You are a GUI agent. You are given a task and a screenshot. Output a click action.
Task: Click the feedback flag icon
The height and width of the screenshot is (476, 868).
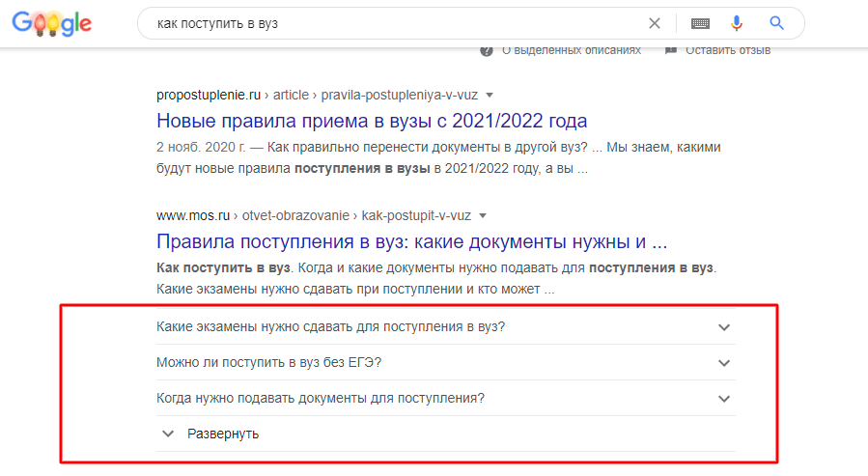click(671, 50)
